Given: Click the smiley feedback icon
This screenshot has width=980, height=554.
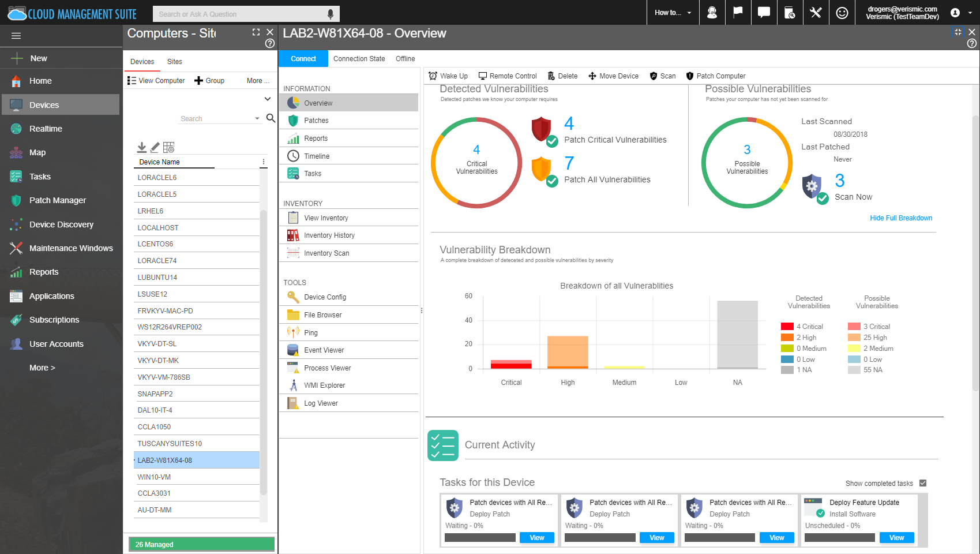Looking at the screenshot, I should 842,13.
